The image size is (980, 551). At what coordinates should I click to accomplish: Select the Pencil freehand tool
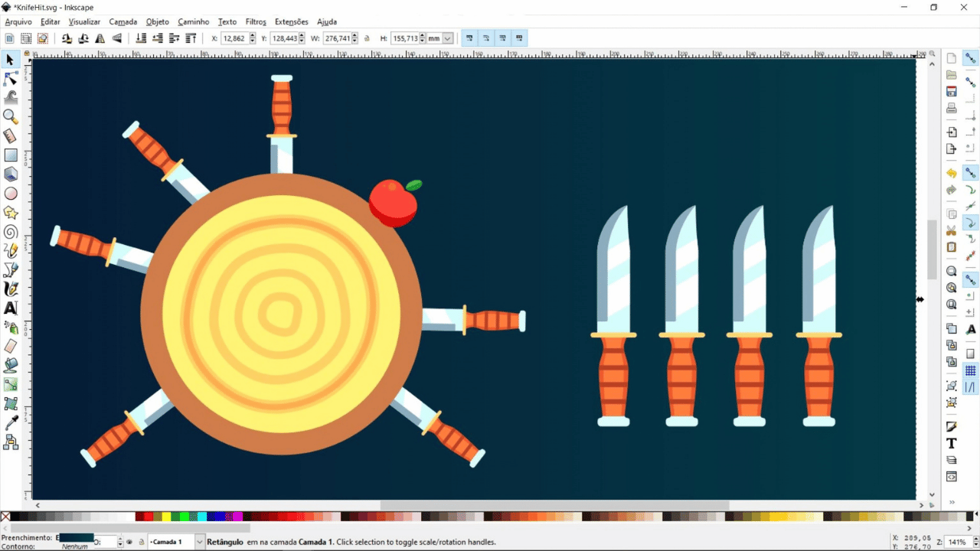tap(11, 251)
